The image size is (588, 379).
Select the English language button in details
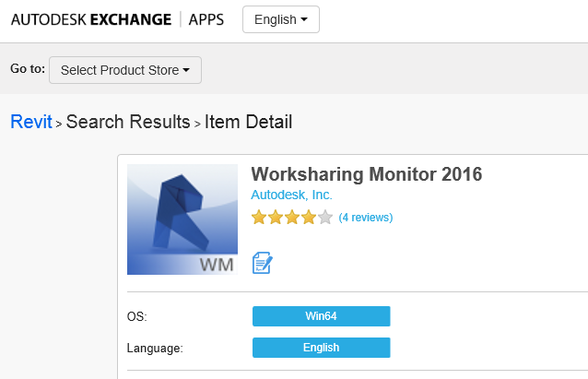pyautogui.click(x=321, y=348)
